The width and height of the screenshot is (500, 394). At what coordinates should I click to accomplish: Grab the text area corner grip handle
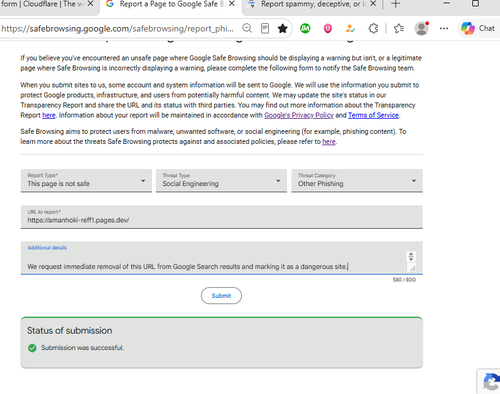tap(412, 268)
